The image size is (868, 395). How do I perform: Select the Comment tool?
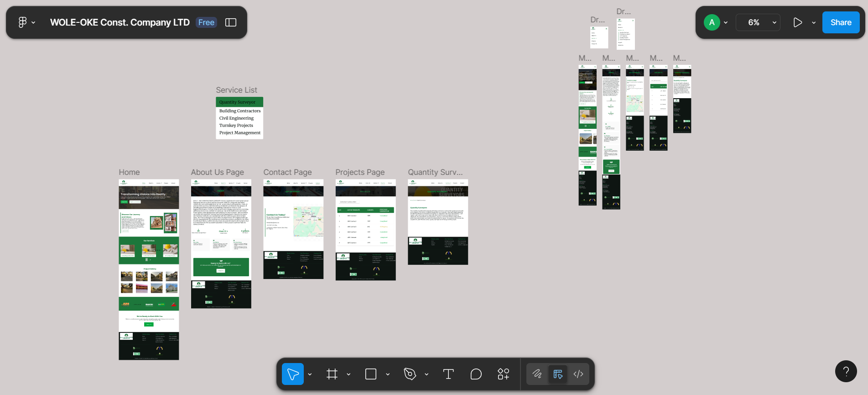tap(476, 374)
